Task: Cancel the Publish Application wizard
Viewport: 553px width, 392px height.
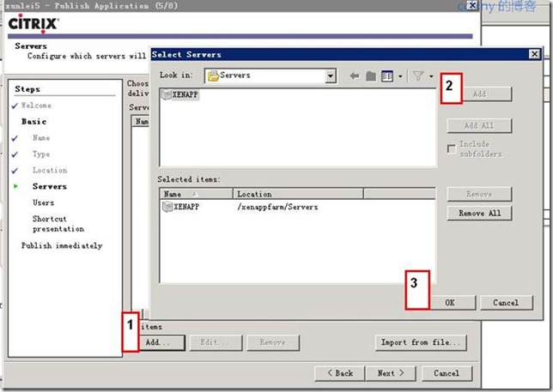Action: pos(447,373)
